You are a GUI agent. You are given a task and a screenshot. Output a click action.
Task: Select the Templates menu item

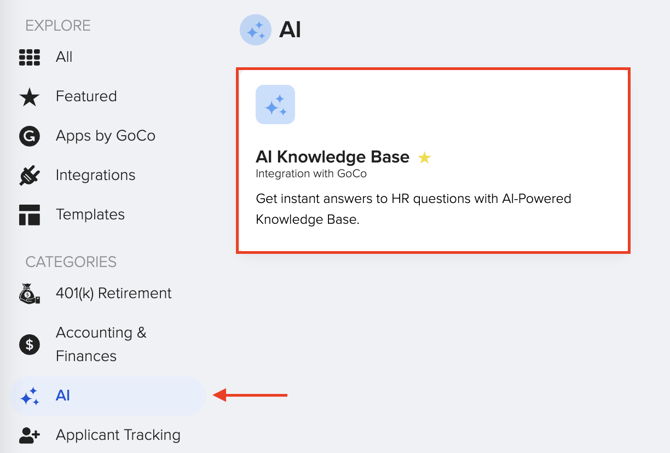(x=90, y=215)
